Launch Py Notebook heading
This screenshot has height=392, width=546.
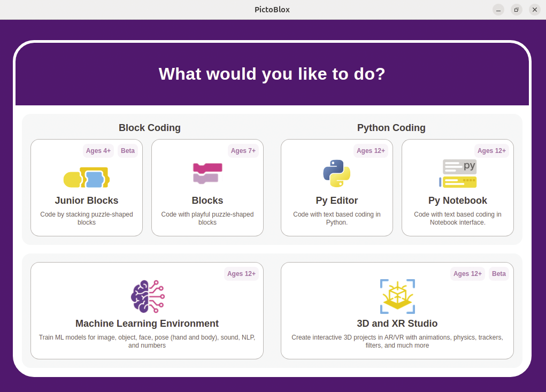coord(458,201)
